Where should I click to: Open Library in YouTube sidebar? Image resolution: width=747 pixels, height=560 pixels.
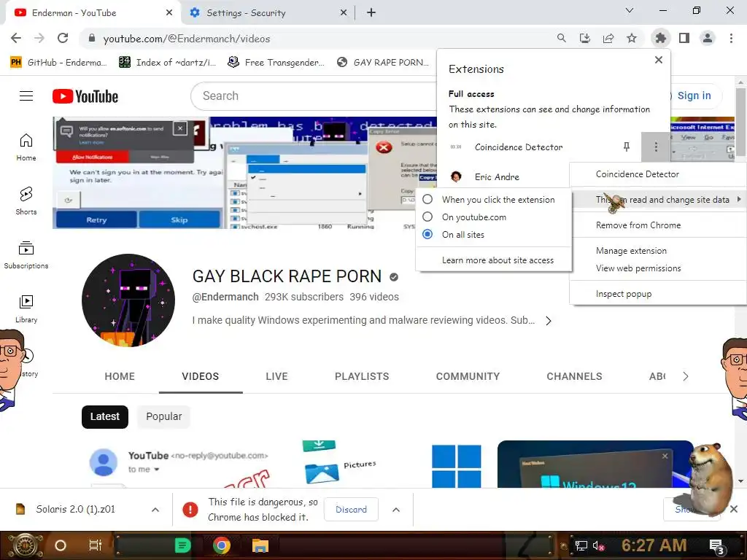coord(26,308)
